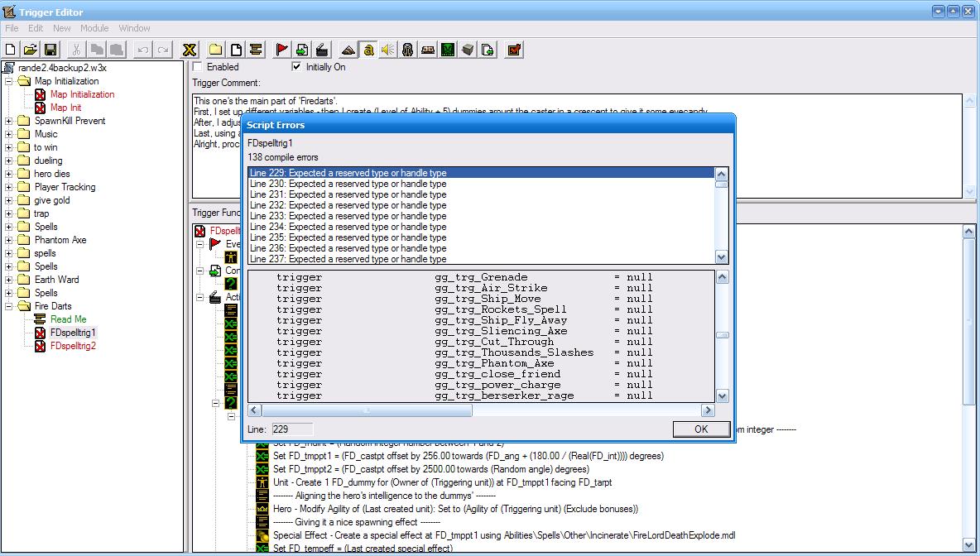The width and height of the screenshot is (980, 556).
Task: Open the Object Editor helmet icon
Action: (x=408, y=50)
